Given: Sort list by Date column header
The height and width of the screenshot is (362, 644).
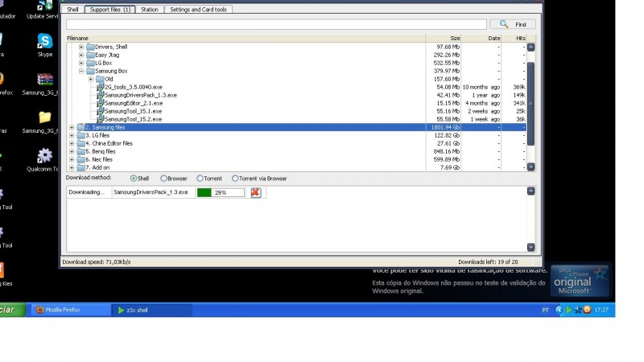Looking at the screenshot, I should [x=481, y=38].
